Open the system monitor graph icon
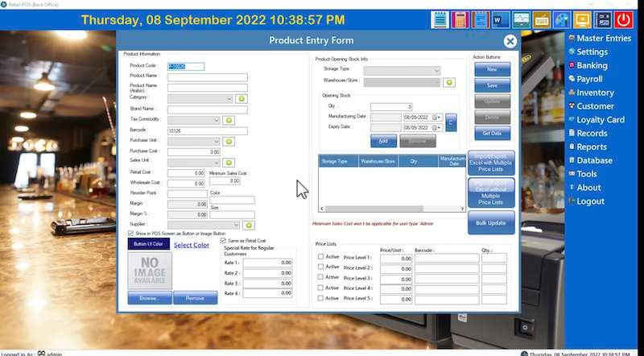The height and width of the screenshot is (356, 644). [x=522, y=19]
